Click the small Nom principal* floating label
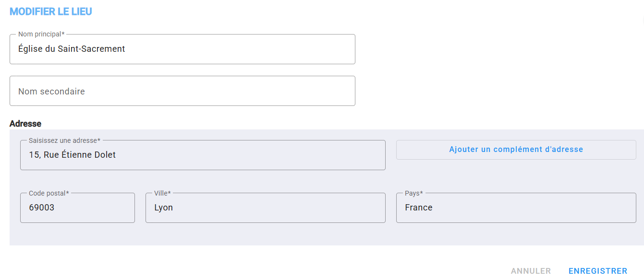Screen dimensions: 644x279 point(41,34)
